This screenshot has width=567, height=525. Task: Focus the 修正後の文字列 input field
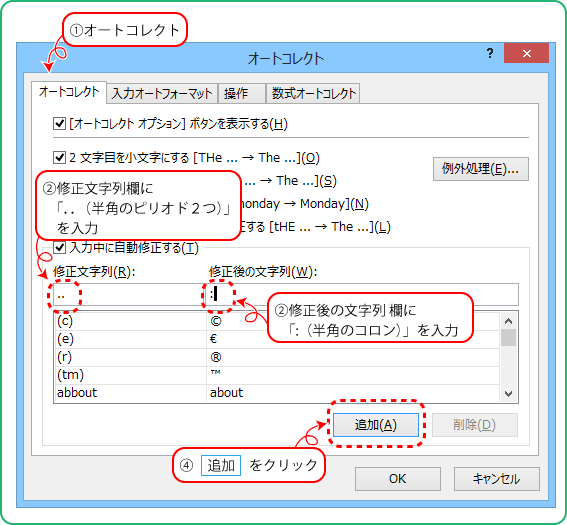pos(362,295)
